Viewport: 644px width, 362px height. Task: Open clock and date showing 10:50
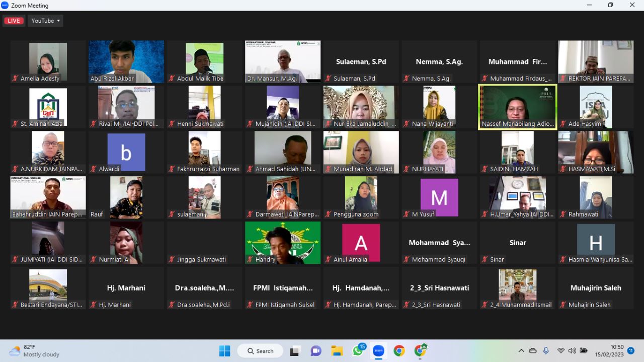click(617, 351)
